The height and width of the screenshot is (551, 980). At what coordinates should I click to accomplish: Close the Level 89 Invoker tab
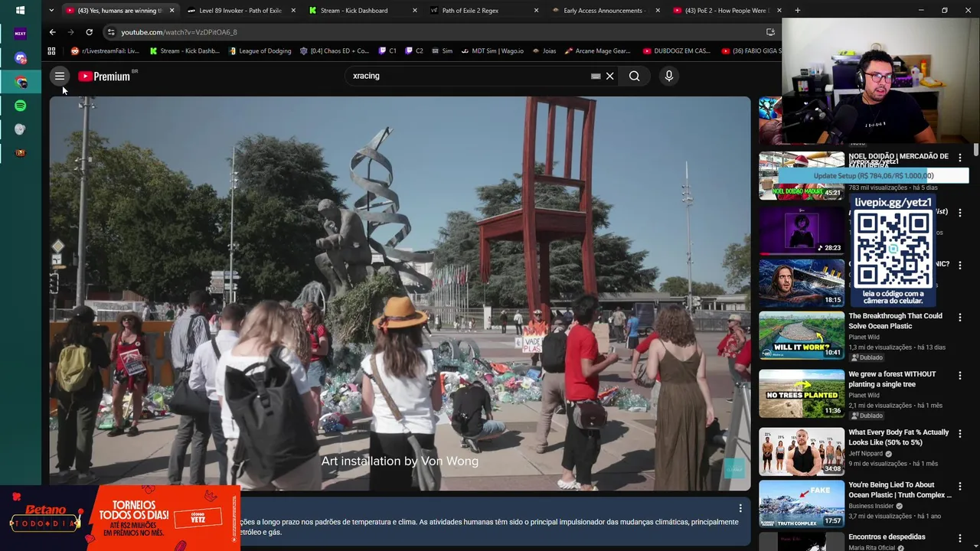tap(293, 11)
